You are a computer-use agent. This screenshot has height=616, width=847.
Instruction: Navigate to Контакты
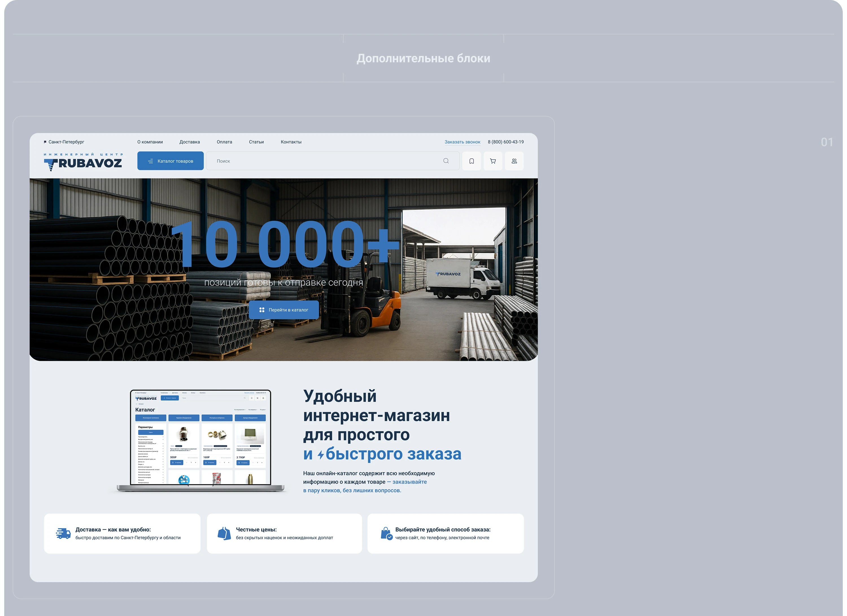click(291, 142)
